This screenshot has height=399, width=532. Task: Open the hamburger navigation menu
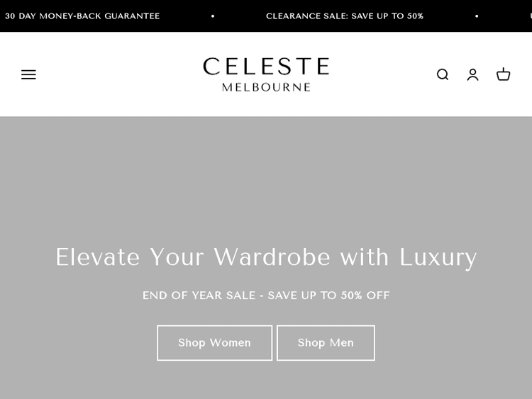coord(28,74)
